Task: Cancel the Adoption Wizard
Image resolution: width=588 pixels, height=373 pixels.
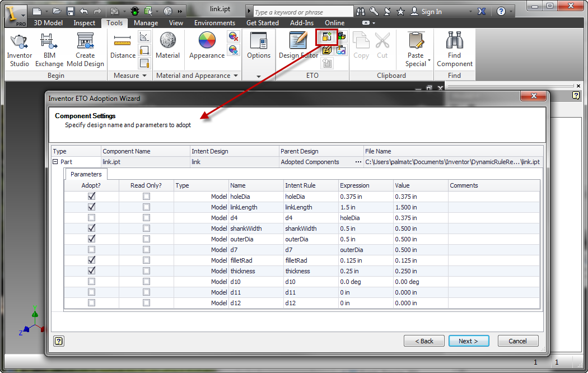Action: pyautogui.click(x=518, y=341)
